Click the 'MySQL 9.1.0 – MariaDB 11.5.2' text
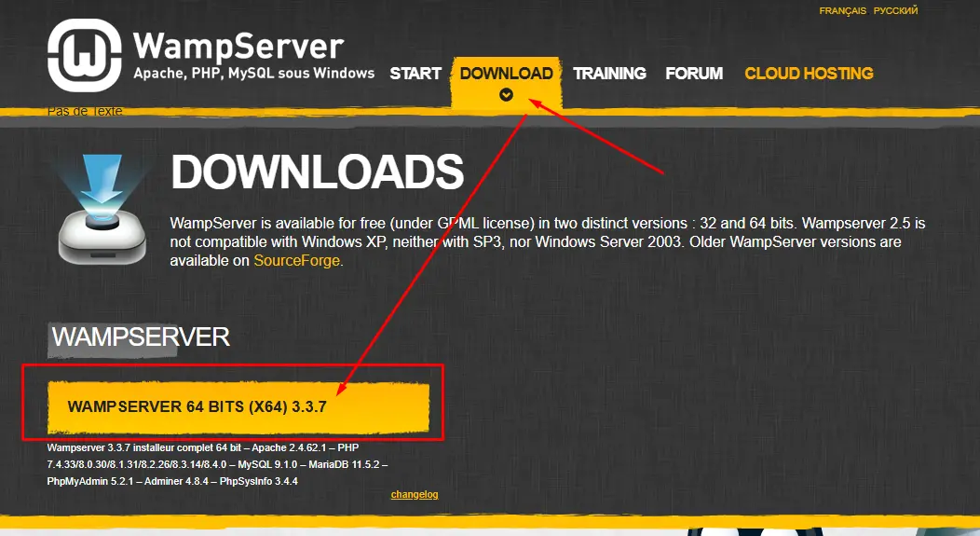The height and width of the screenshot is (536, 980). click(308, 465)
